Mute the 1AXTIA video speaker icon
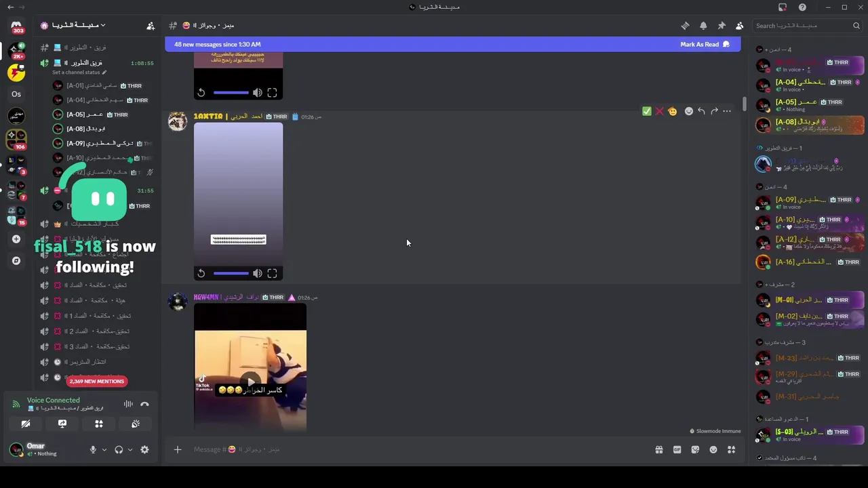This screenshot has height=488, width=868. [258, 274]
